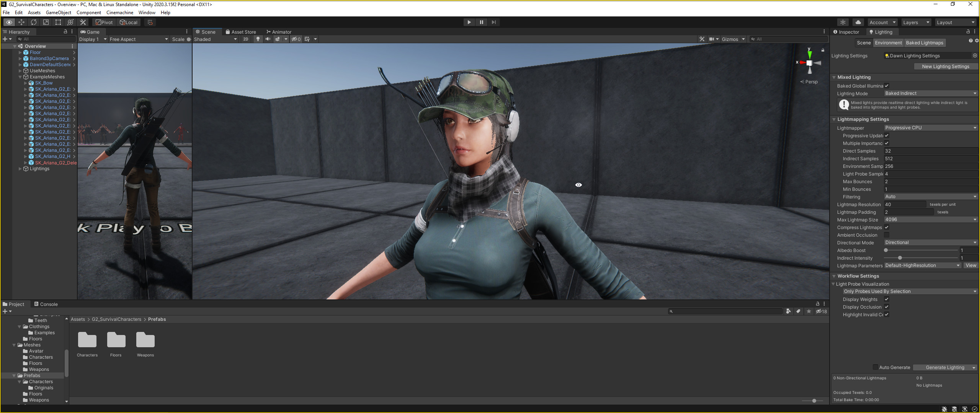This screenshot has width=980, height=413.
Task: Search by Type in Project panel
Action: [788, 311]
